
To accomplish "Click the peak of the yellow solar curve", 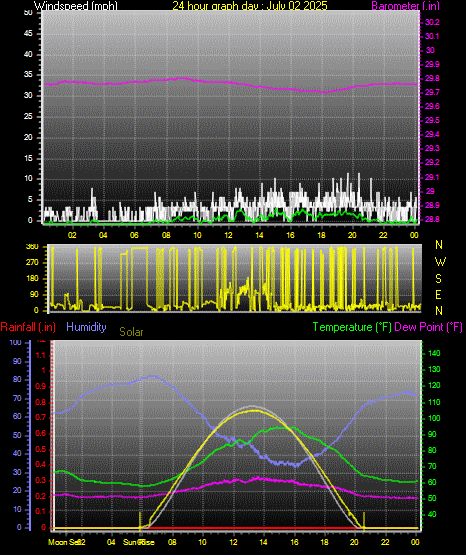I will click(253, 411).
